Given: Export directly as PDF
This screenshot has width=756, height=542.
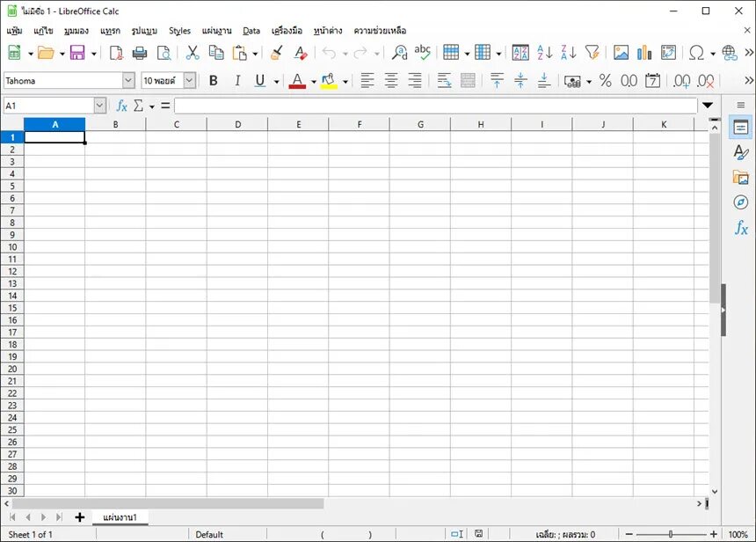Looking at the screenshot, I should 116,53.
